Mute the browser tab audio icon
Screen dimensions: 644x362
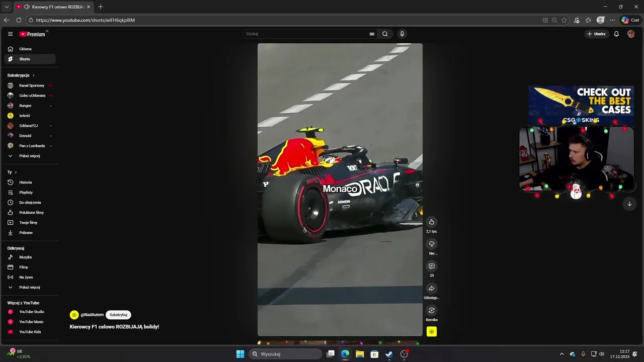click(x=27, y=7)
